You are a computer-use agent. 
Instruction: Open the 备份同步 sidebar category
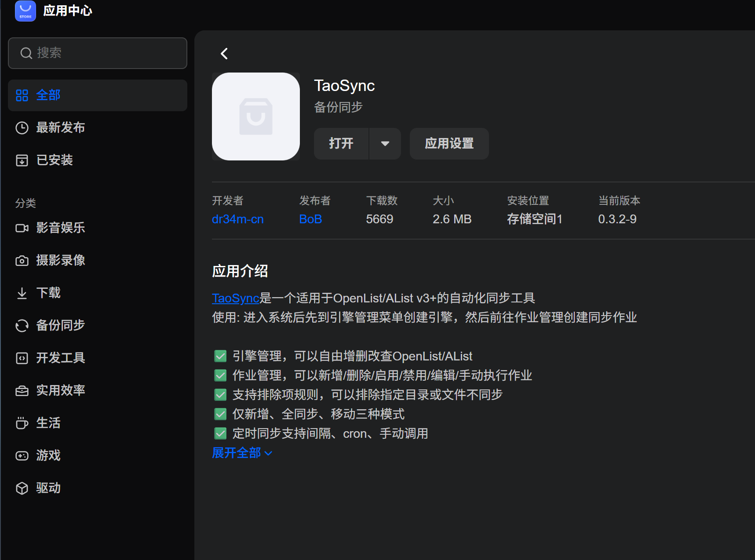pos(98,326)
